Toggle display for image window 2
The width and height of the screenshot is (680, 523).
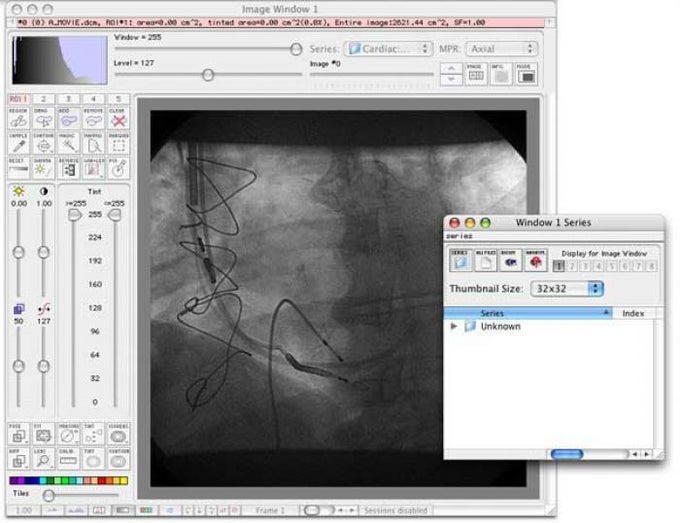point(572,266)
